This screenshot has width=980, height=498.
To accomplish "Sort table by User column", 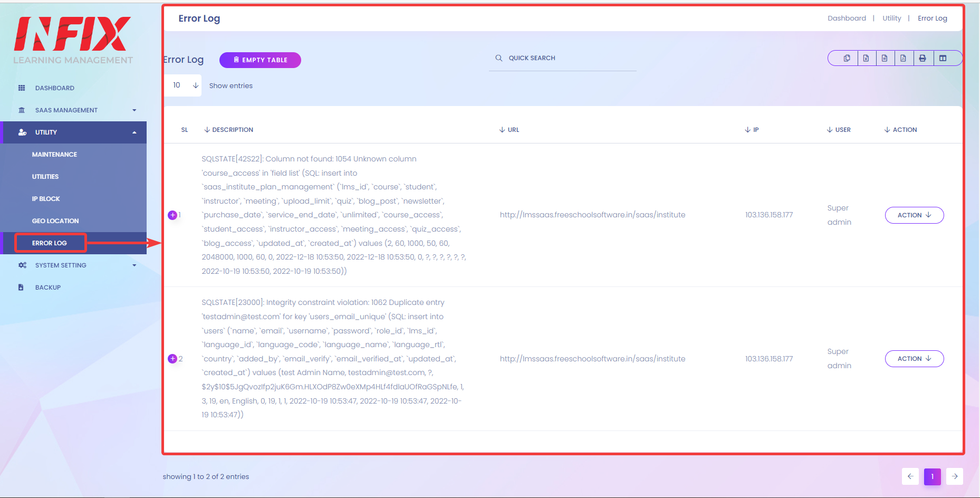I will point(839,130).
